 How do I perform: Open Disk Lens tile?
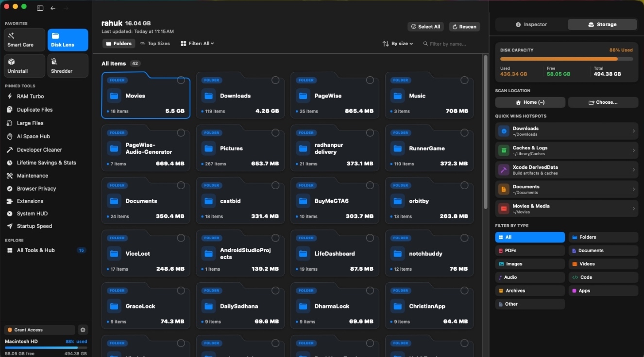tap(68, 40)
